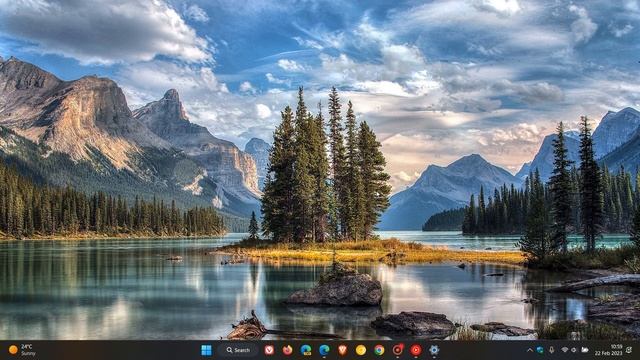The image size is (640, 360).
Task: Open the red circular app with badge
Action: coord(398,349)
